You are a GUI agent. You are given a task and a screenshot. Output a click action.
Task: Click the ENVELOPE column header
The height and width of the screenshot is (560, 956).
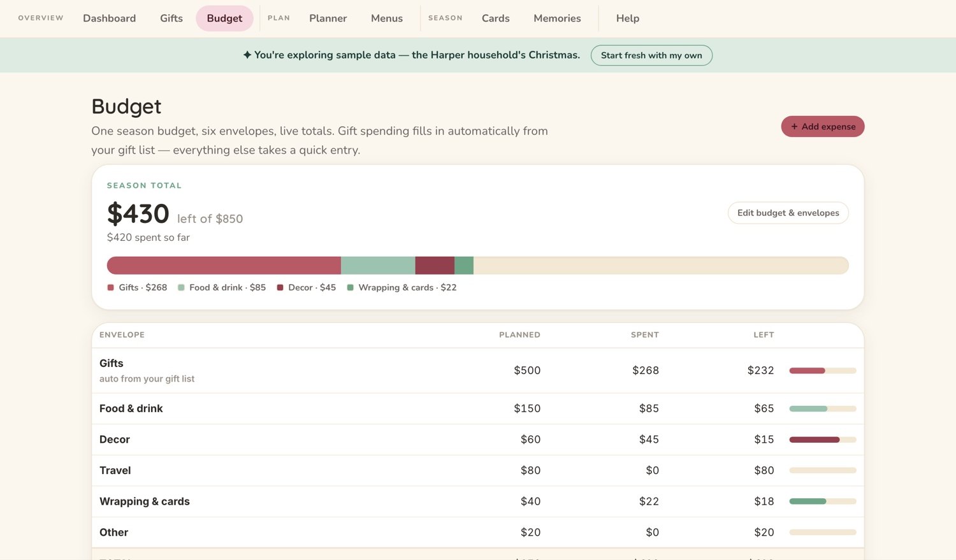tap(122, 335)
